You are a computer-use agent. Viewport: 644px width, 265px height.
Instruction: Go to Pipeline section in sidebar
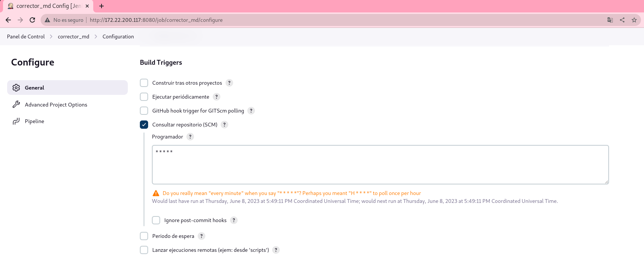[x=34, y=121]
